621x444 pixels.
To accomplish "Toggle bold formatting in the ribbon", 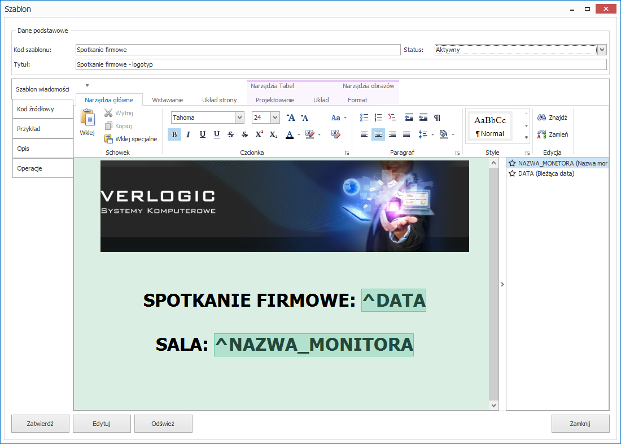I will pyautogui.click(x=174, y=134).
